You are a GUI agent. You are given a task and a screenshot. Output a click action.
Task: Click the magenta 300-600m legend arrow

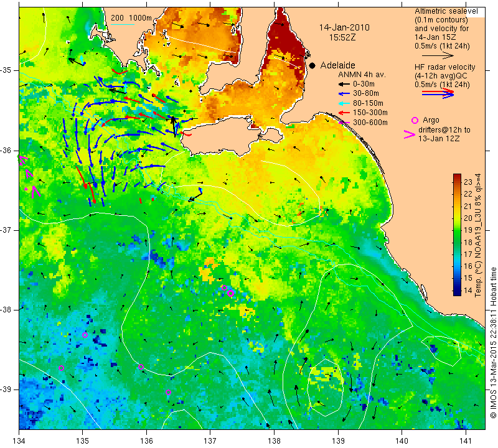(344, 123)
